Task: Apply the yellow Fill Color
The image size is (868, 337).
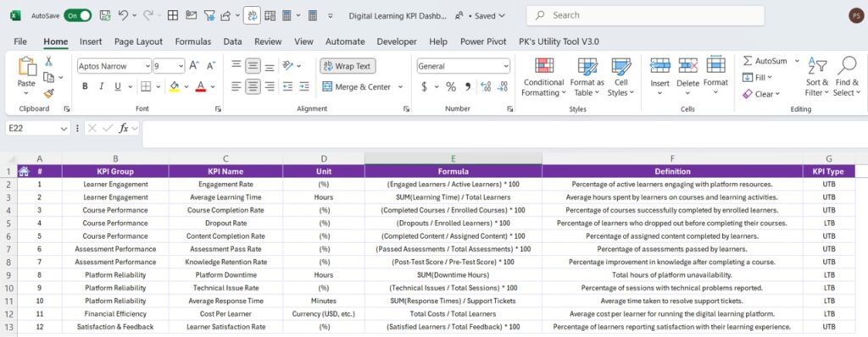Action: (175, 86)
